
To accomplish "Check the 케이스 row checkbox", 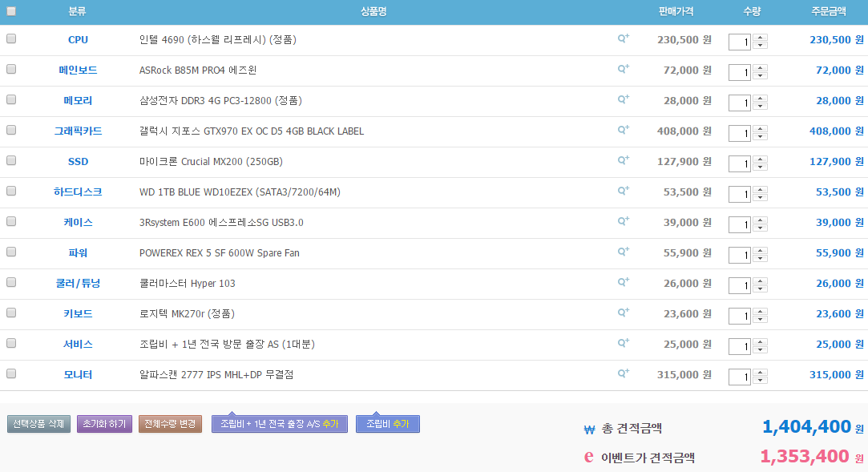I will tap(11, 221).
